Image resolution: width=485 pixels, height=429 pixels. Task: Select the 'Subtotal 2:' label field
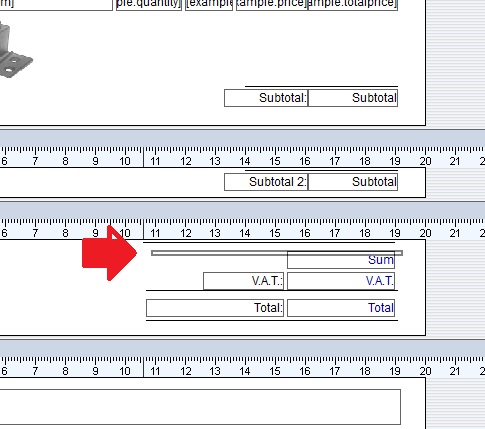point(266,182)
